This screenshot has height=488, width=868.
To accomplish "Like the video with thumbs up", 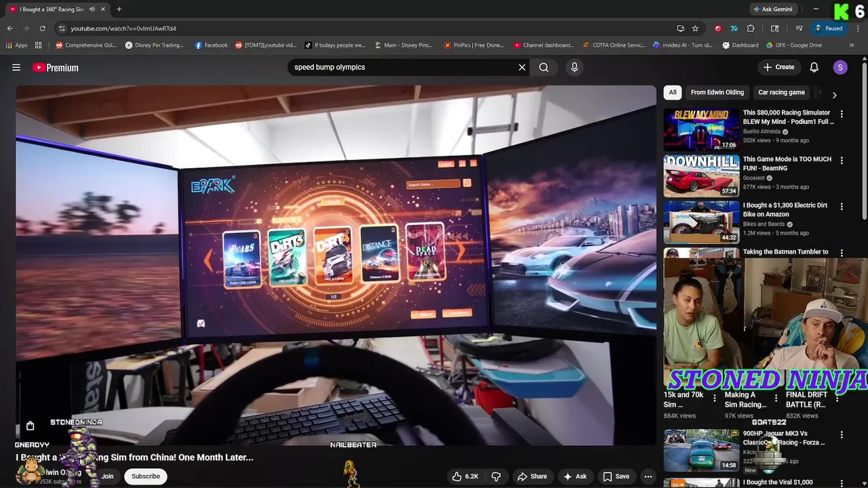I will pos(465,476).
